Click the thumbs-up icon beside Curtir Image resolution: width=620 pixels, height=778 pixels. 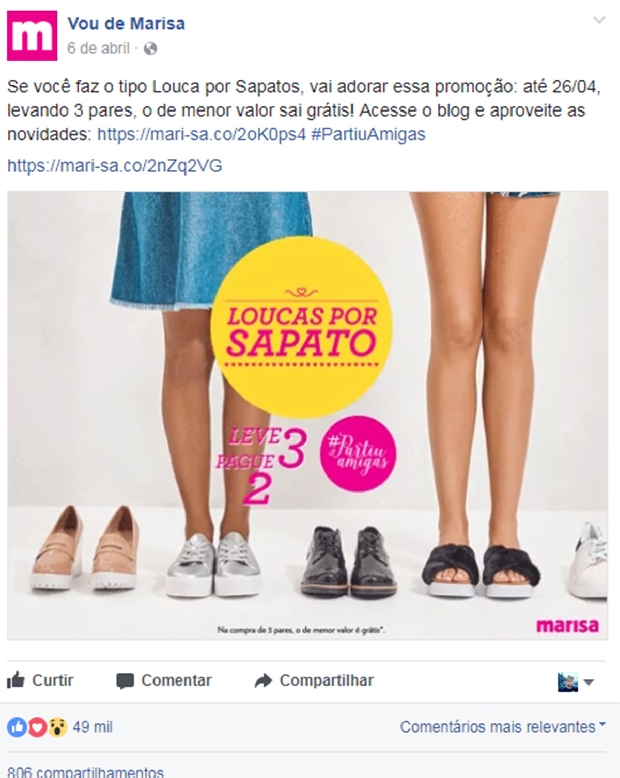click(x=16, y=680)
